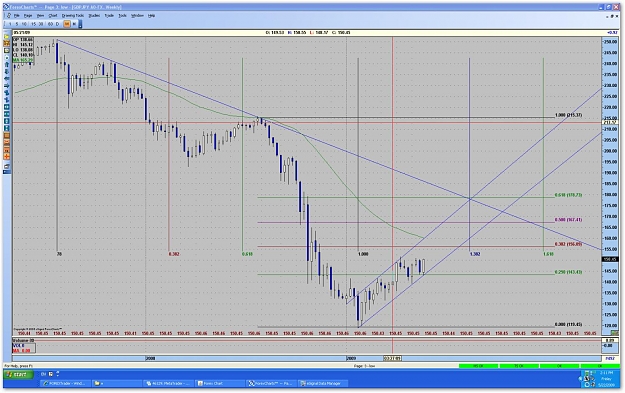Open the Window menu
The height and width of the screenshot is (393, 625).
point(137,16)
